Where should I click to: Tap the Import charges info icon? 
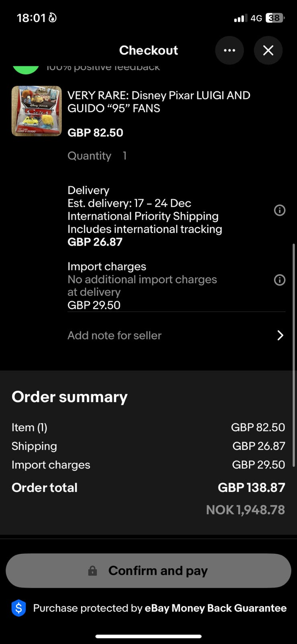coord(280,280)
